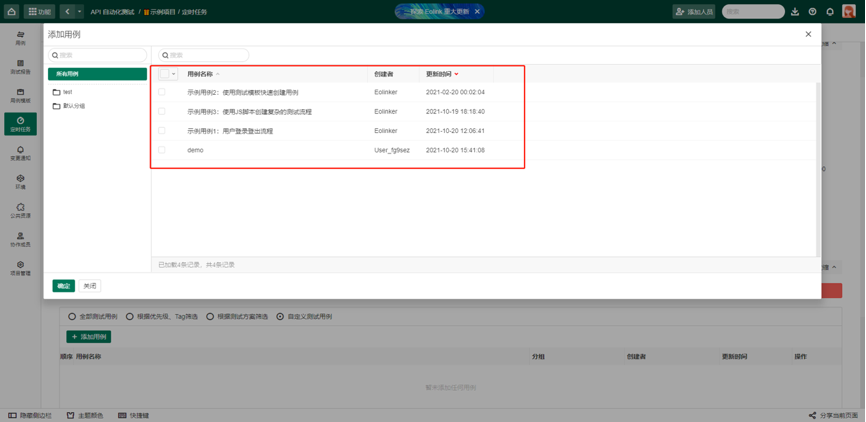Image resolution: width=866 pixels, height=422 pixels.
Task: Select the 根据测试方案筛选 radio option
Action: tap(237, 317)
